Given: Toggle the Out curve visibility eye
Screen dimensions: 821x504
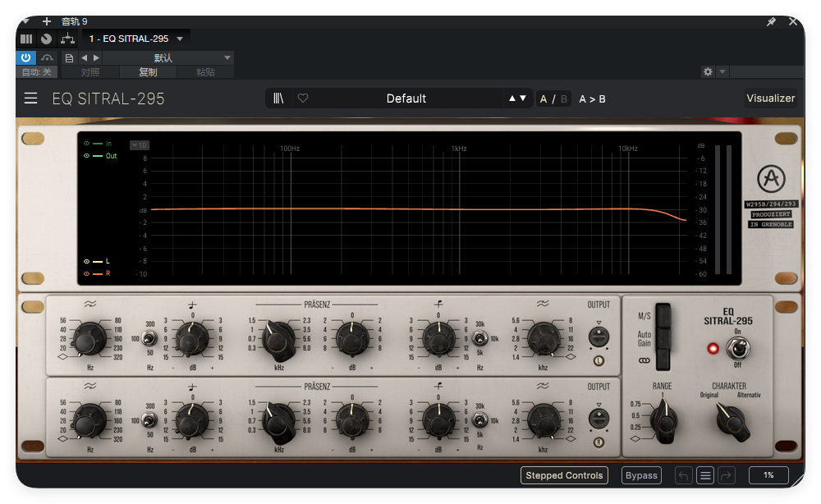Looking at the screenshot, I should [86, 156].
